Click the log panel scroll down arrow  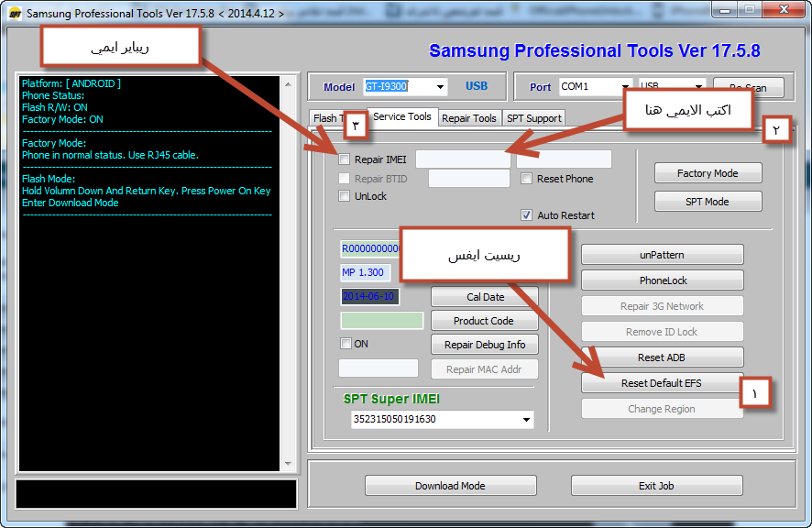coord(288,463)
